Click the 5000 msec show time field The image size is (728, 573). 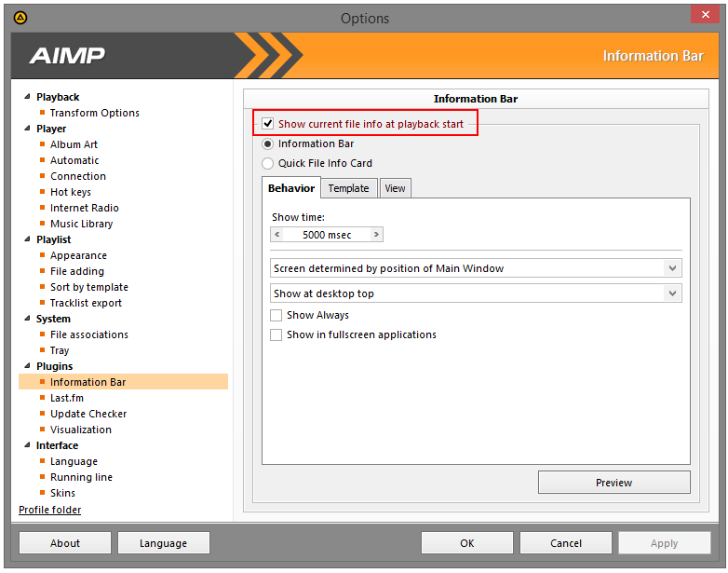(x=327, y=235)
